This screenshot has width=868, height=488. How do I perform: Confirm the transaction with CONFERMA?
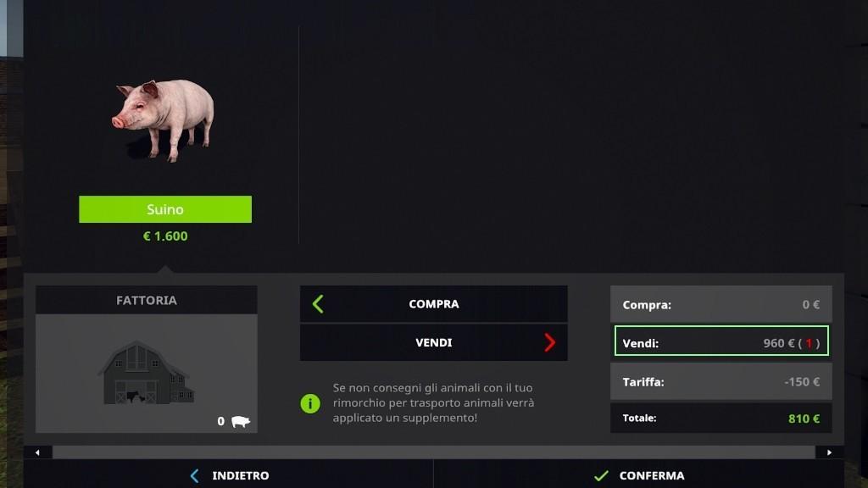[639, 475]
